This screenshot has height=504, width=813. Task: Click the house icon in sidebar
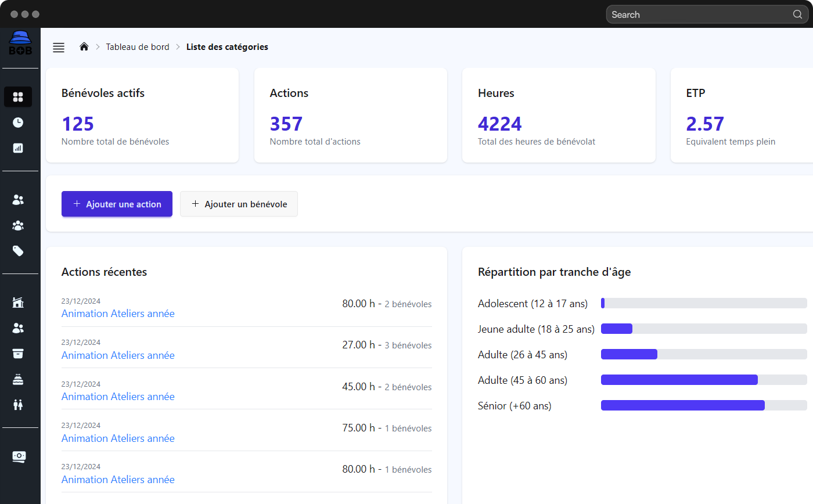(x=18, y=303)
